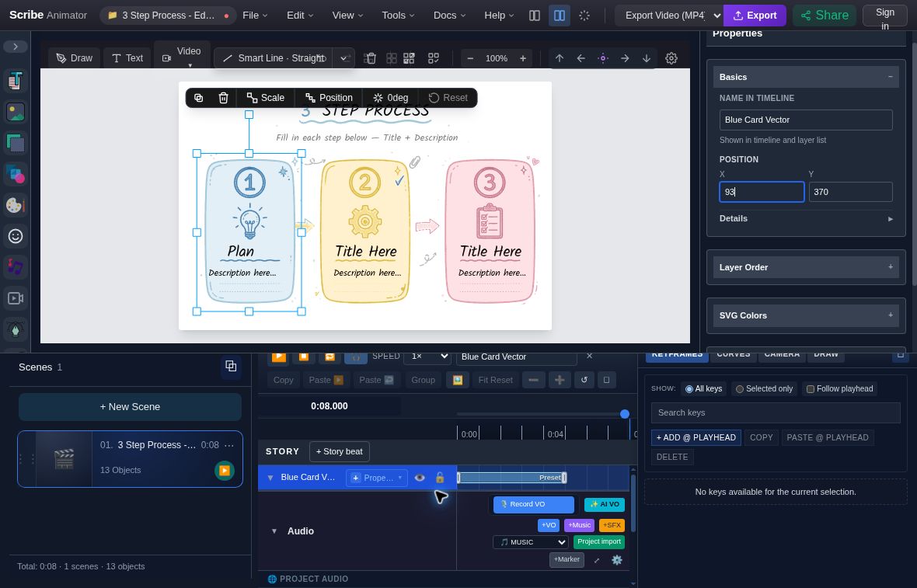Click the + Story beat button
The height and width of the screenshot is (588, 917).
[339, 451]
